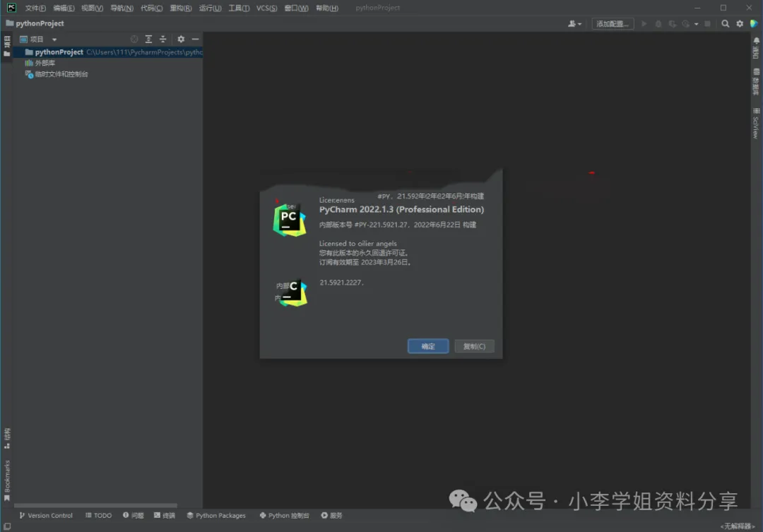Click the PyCharm PC logo in About dialog
Screen dimensions: 763x532
(290, 220)
